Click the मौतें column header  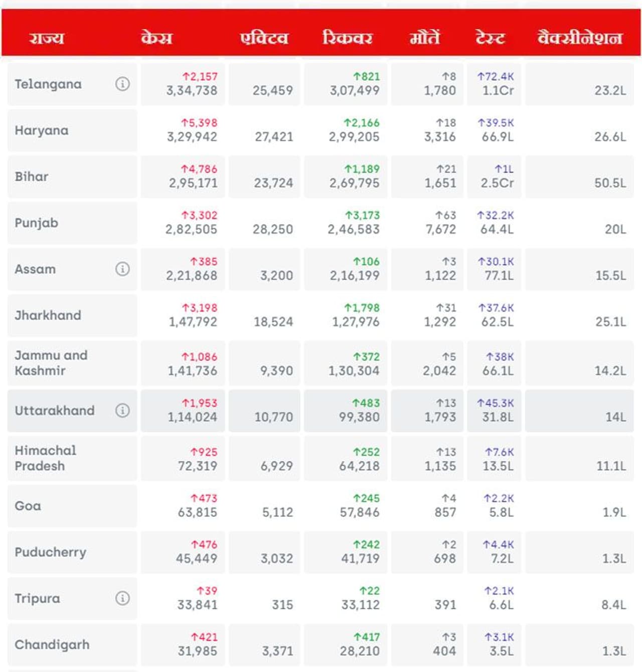point(424,38)
